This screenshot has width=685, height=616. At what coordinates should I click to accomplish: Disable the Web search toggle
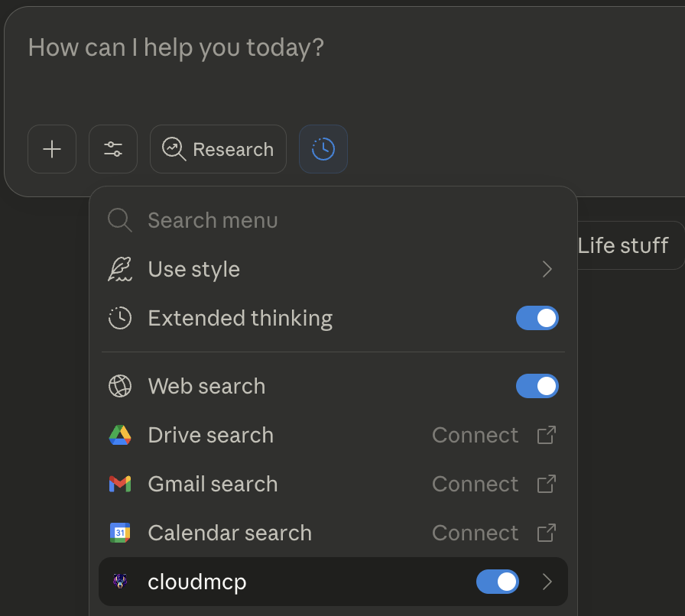(x=537, y=386)
